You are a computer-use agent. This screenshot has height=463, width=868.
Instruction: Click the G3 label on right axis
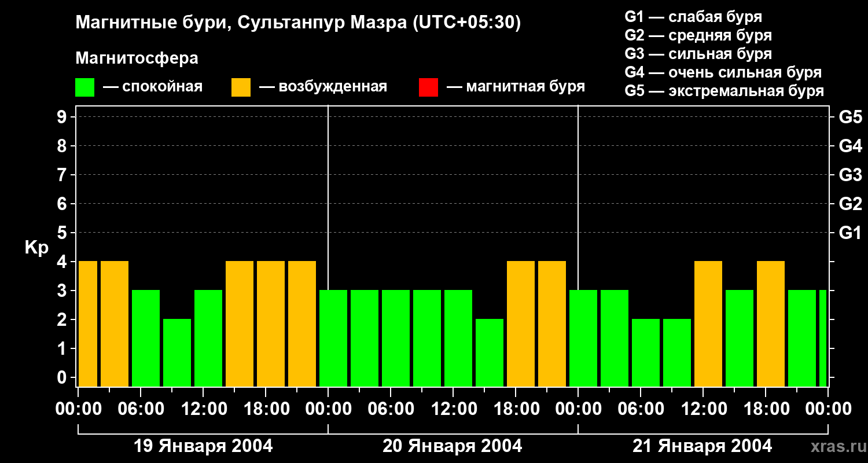click(850, 175)
